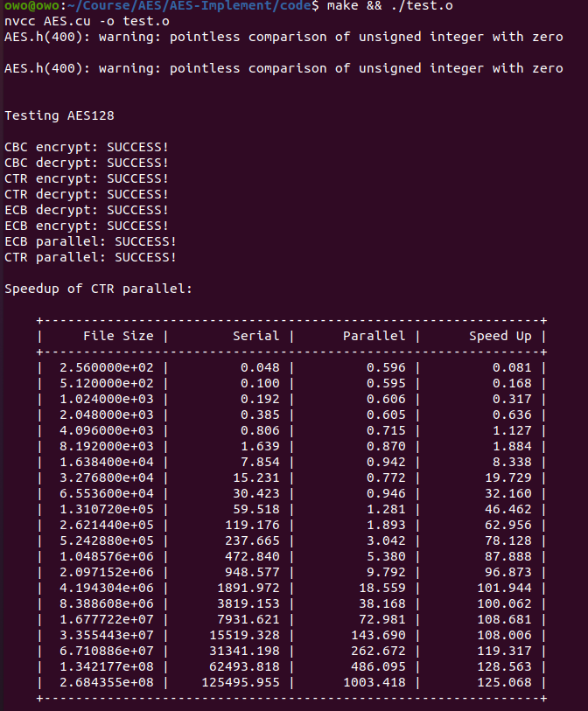Click speed up value 119.317
The width and height of the screenshot is (588, 711).
(x=505, y=652)
